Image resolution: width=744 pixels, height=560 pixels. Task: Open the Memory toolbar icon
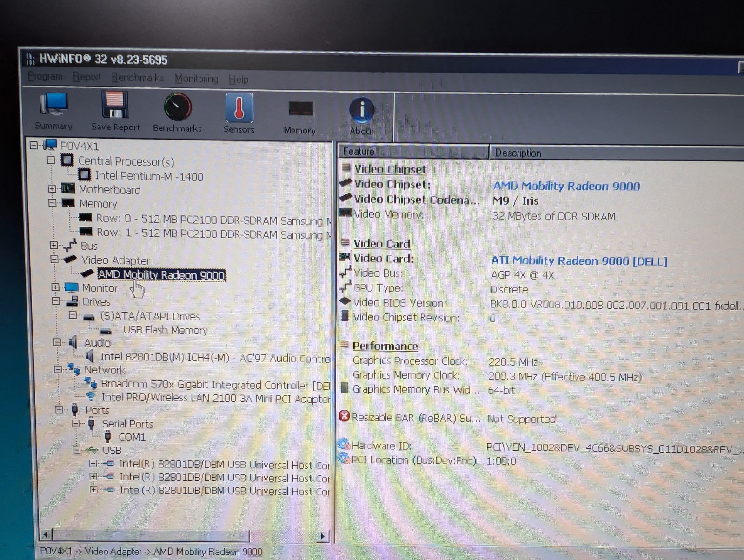point(300,109)
